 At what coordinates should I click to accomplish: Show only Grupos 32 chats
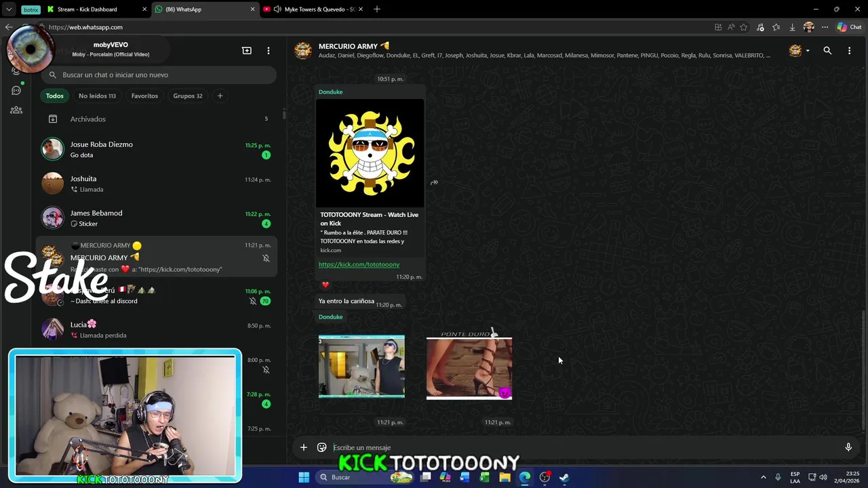pos(188,96)
